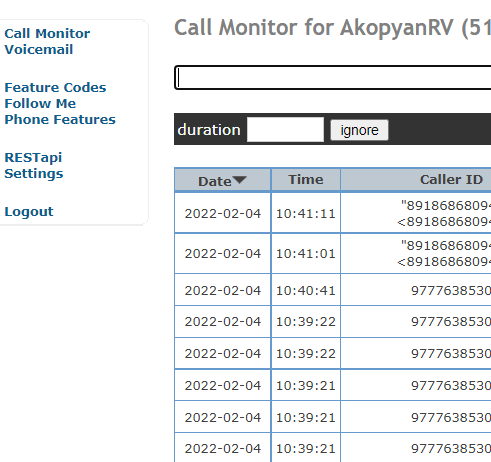
Task: Sort by the Time column header
Action: [x=306, y=180]
